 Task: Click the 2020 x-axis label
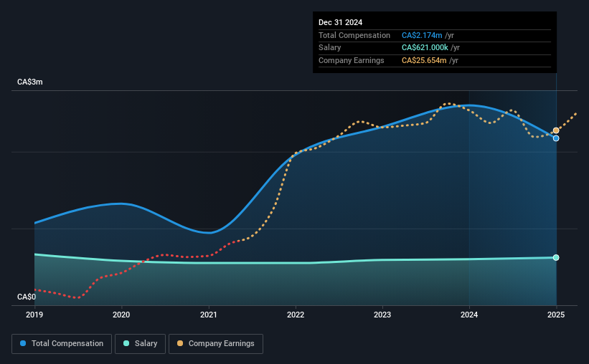coord(121,315)
